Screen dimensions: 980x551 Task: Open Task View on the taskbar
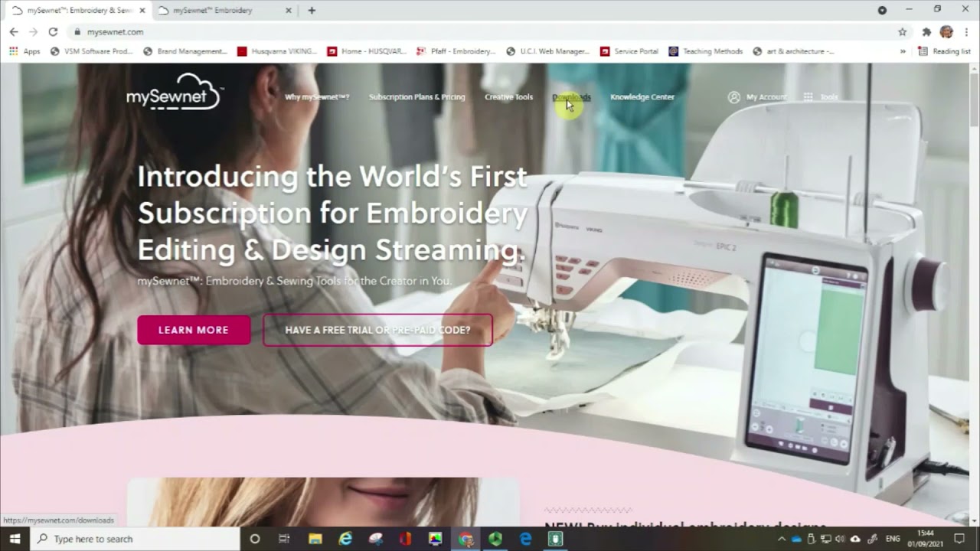click(x=284, y=539)
